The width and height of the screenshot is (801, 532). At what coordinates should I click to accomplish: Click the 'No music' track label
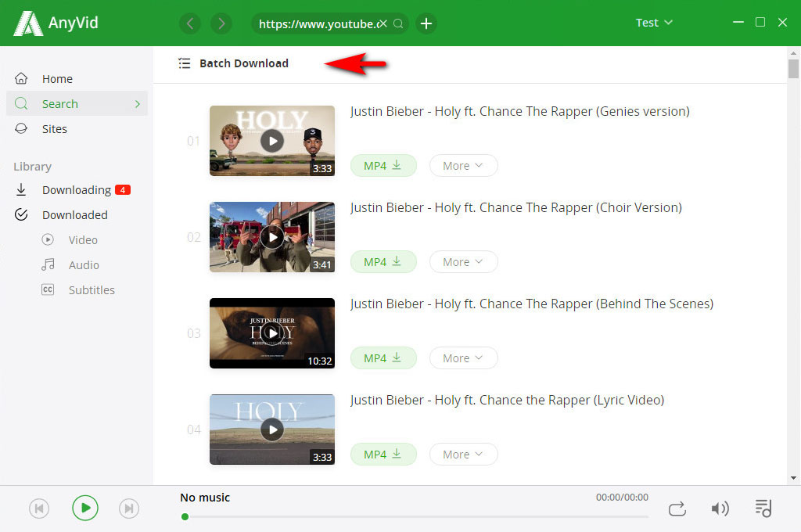click(205, 498)
